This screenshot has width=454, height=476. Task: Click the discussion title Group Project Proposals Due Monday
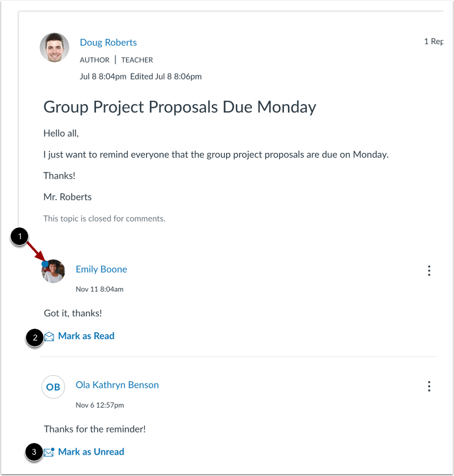pyautogui.click(x=179, y=107)
